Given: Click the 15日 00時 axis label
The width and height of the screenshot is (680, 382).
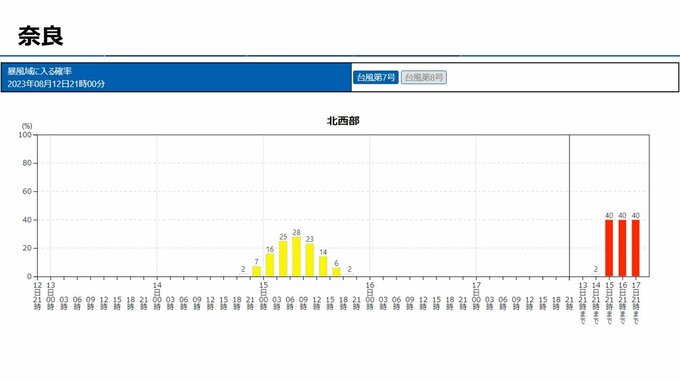Looking at the screenshot, I should pyautogui.click(x=263, y=296).
